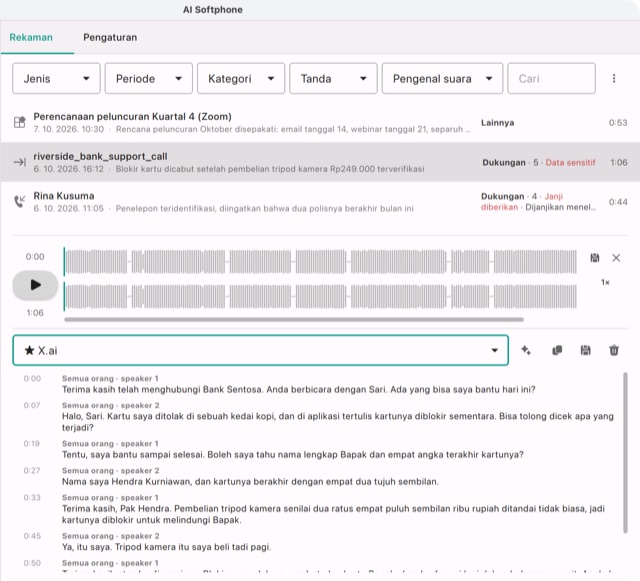Jump to transcript timestamp 0:19
640x581 pixels.
[32, 443]
